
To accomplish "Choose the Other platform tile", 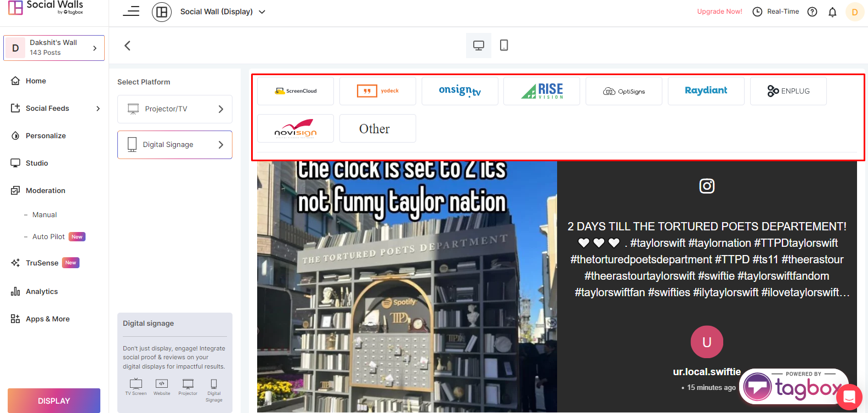I will (x=378, y=128).
